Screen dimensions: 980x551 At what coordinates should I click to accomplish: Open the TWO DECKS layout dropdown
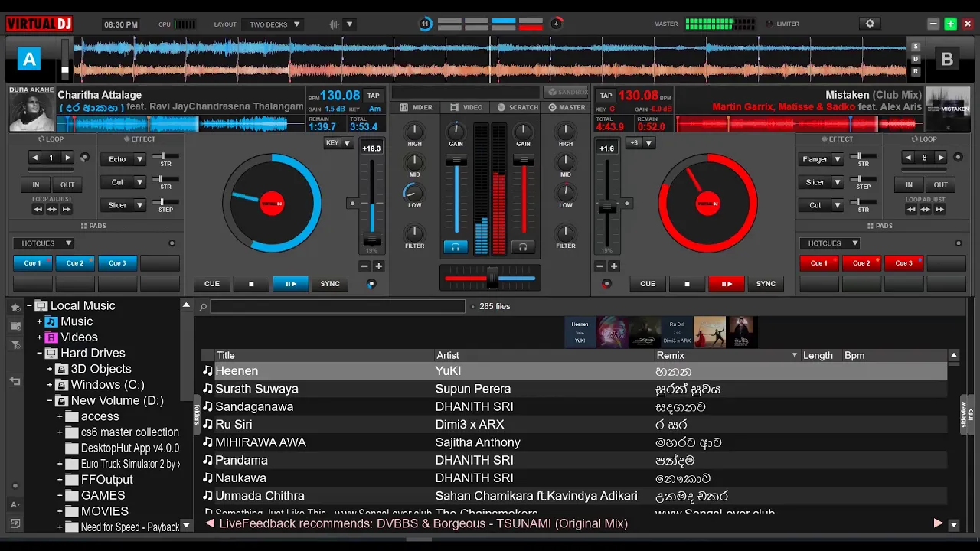(x=272, y=24)
